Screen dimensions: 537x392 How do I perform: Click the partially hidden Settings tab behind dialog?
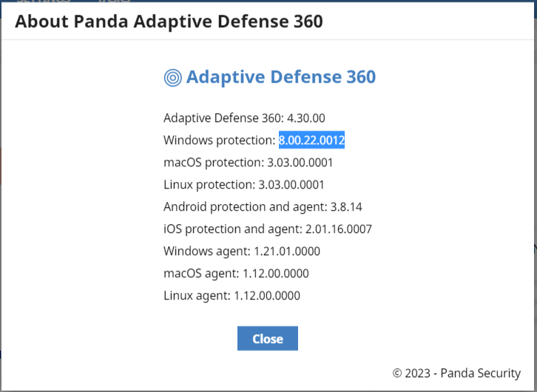(x=44, y=1)
